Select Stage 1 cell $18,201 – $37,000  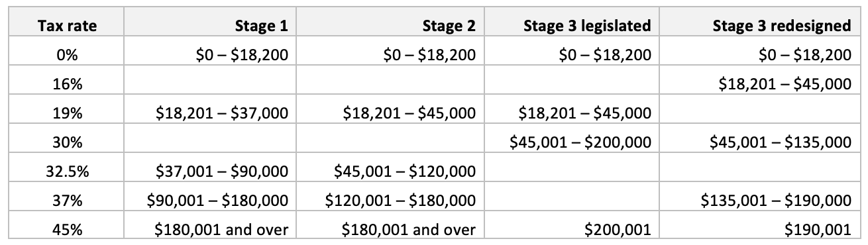(221, 113)
